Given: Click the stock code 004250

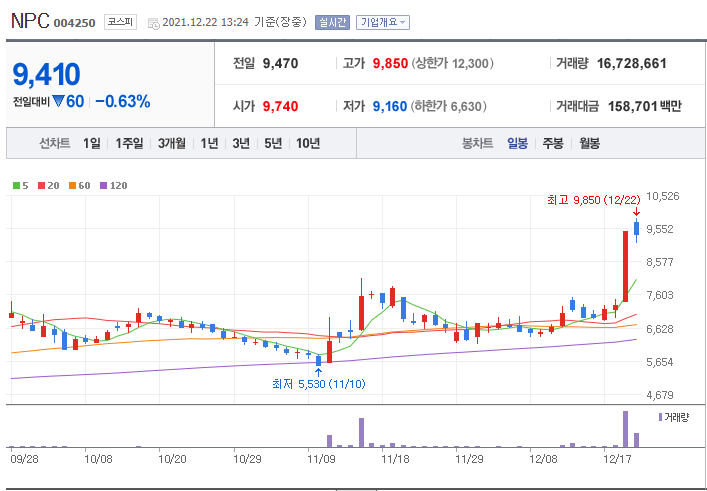Looking at the screenshot, I should [x=74, y=23].
